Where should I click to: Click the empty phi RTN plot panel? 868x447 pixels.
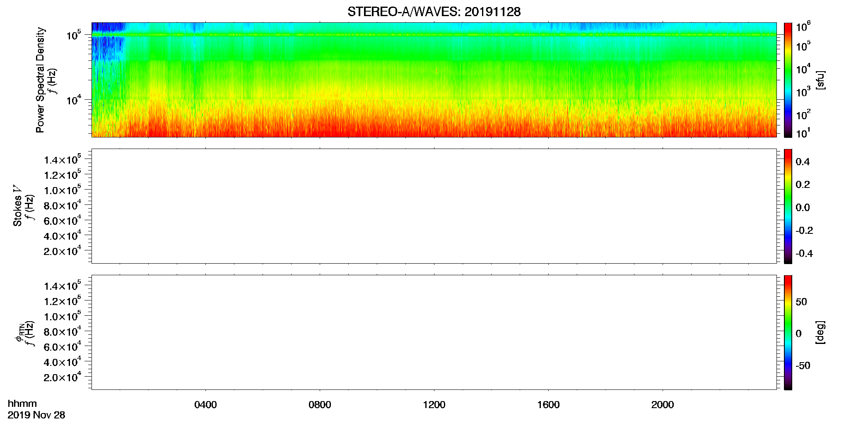point(434,332)
